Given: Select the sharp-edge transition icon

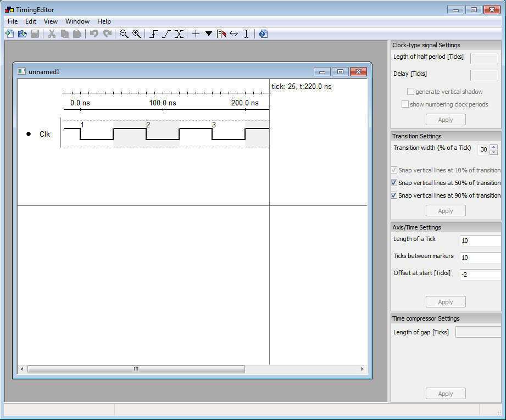Looking at the screenshot, I should coord(153,34).
